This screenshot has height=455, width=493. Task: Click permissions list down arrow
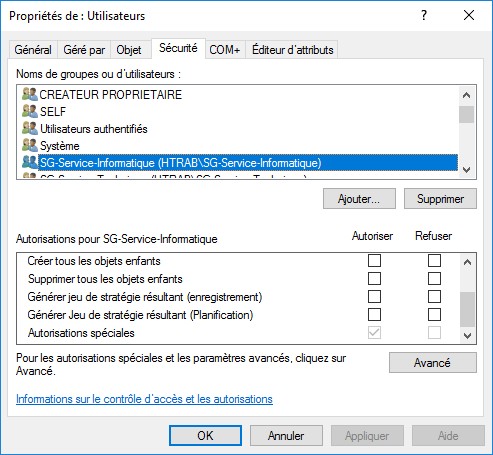467,335
